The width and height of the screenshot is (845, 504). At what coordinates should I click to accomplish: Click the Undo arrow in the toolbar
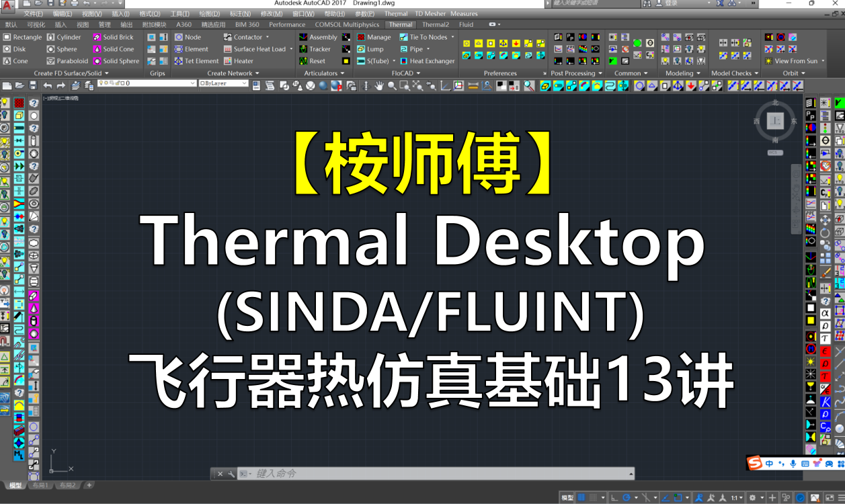click(48, 85)
